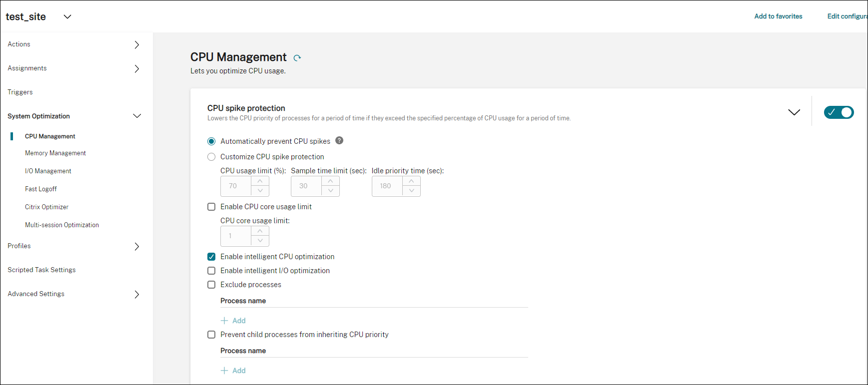
Task: Open the test_site dropdown
Action: pyautogui.click(x=67, y=16)
